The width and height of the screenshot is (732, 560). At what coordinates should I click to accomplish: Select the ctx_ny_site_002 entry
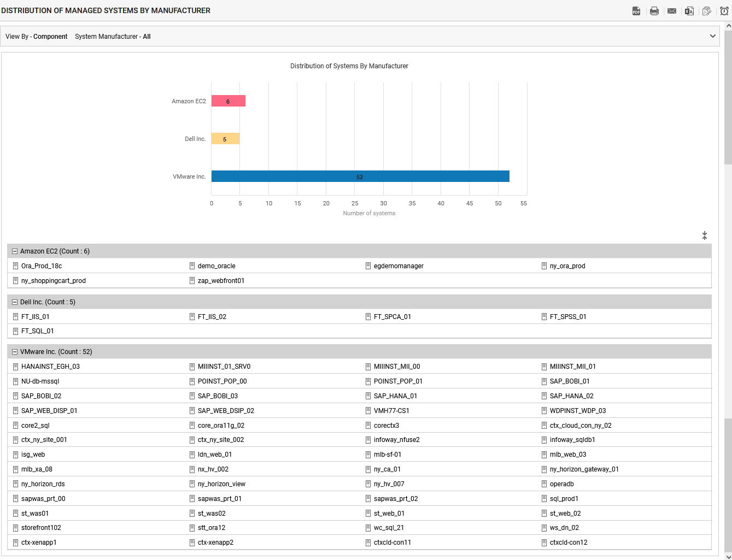pyautogui.click(x=221, y=440)
